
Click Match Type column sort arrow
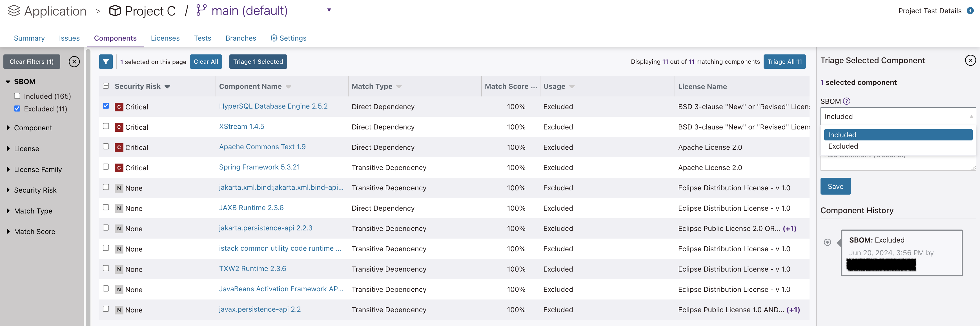[x=399, y=87]
